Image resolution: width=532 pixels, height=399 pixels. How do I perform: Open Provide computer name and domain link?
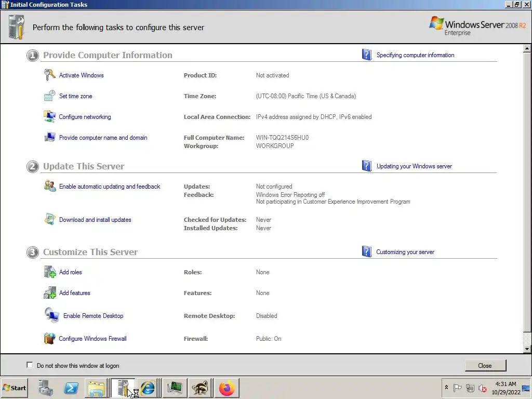103,137
